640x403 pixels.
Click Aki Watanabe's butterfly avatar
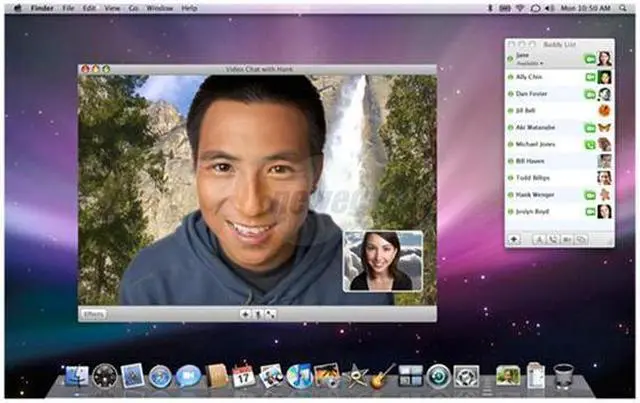(604, 127)
